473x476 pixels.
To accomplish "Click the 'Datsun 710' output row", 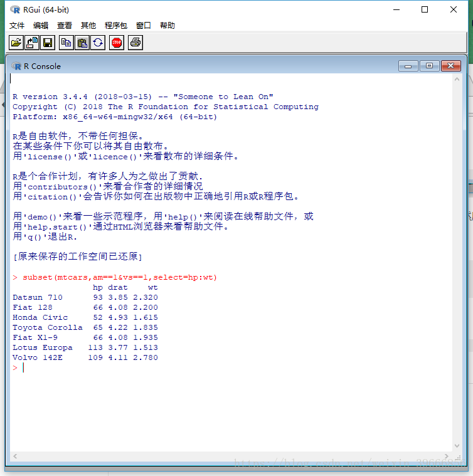I will 85,297.
